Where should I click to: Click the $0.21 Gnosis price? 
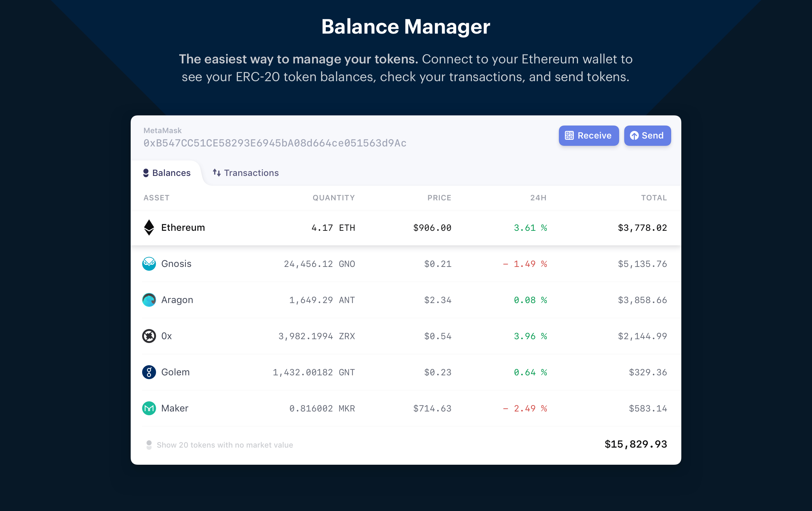point(438,264)
